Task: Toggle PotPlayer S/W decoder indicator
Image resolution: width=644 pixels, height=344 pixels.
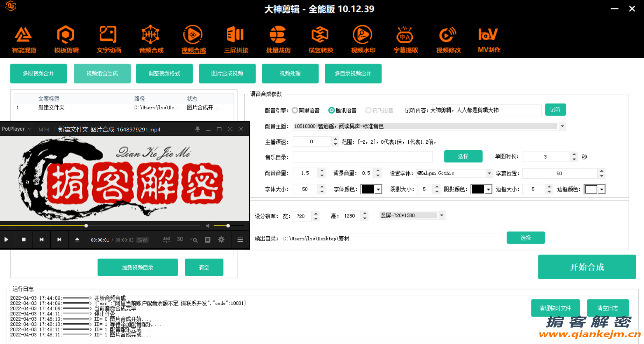Action: (142, 240)
